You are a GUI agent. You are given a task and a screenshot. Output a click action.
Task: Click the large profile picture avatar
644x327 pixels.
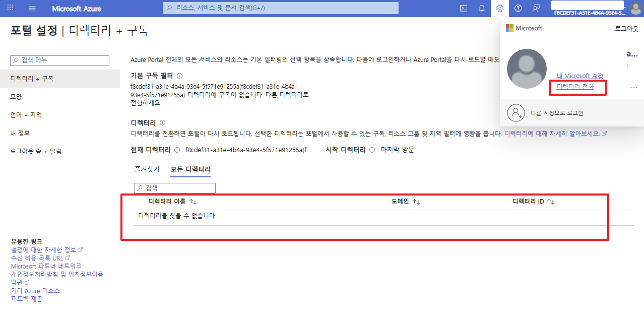click(526, 69)
